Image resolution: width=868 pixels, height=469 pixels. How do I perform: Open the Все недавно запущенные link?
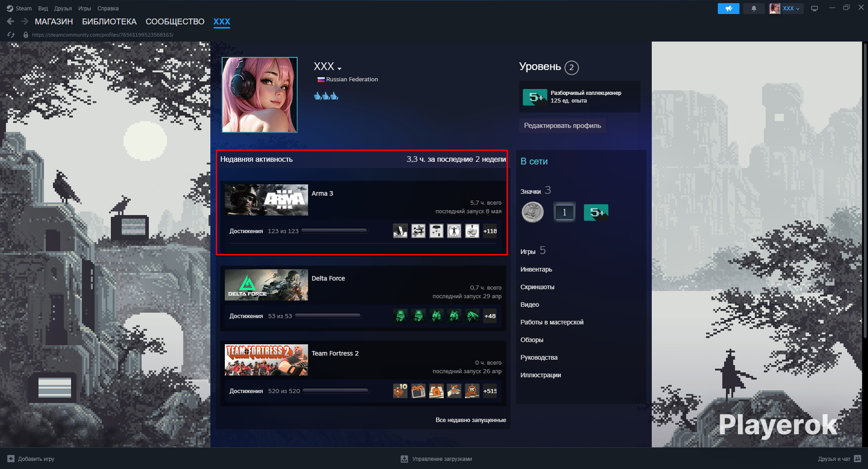point(471,420)
